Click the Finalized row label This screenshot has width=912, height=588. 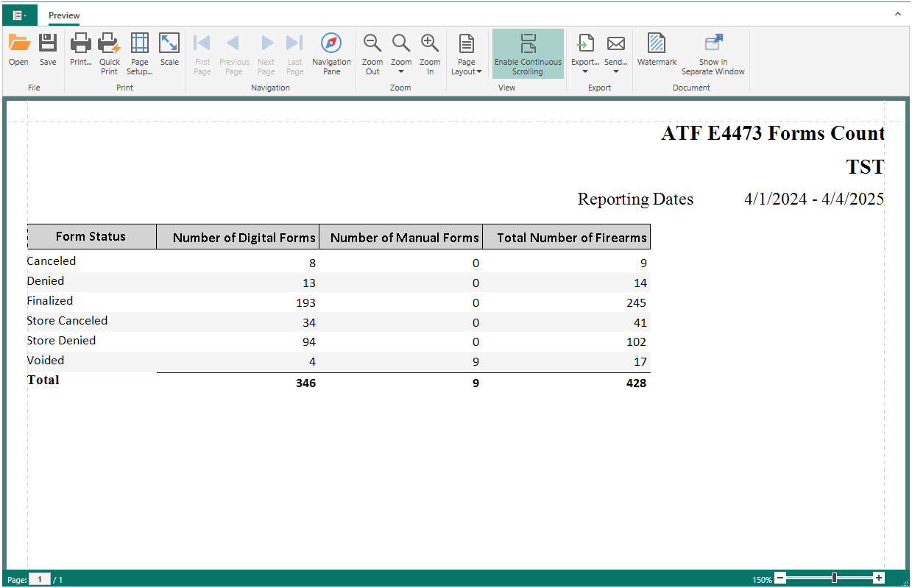click(x=50, y=300)
